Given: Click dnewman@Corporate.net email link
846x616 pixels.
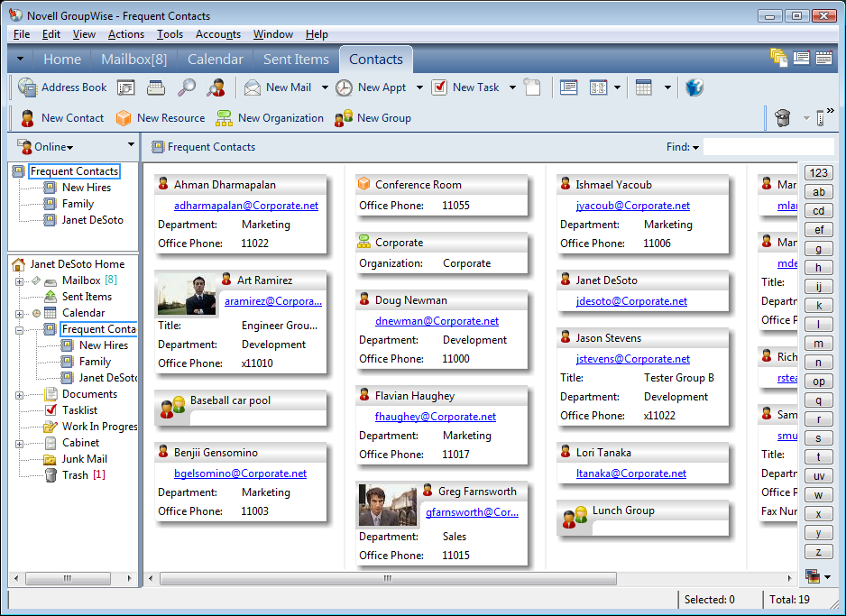Looking at the screenshot, I should point(437,321).
